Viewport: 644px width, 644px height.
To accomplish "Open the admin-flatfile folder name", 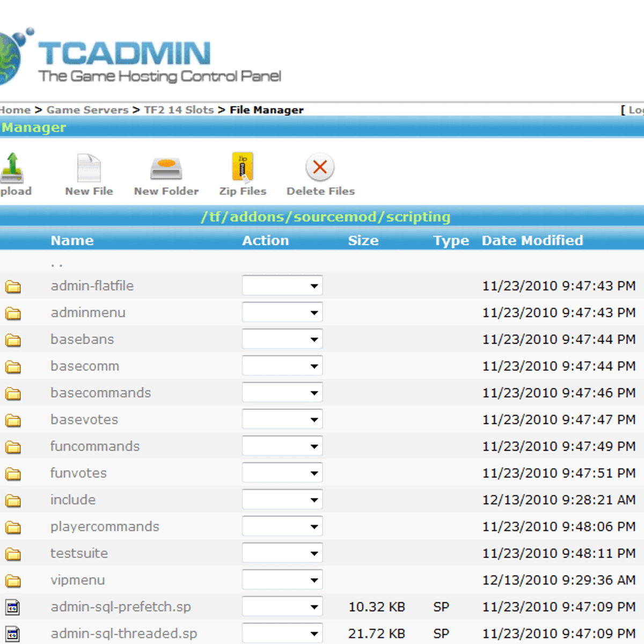I will click(92, 286).
